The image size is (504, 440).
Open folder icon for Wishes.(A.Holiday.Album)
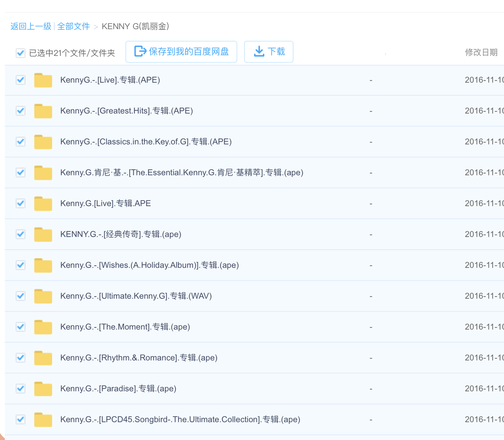pyautogui.click(x=43, y=265)
